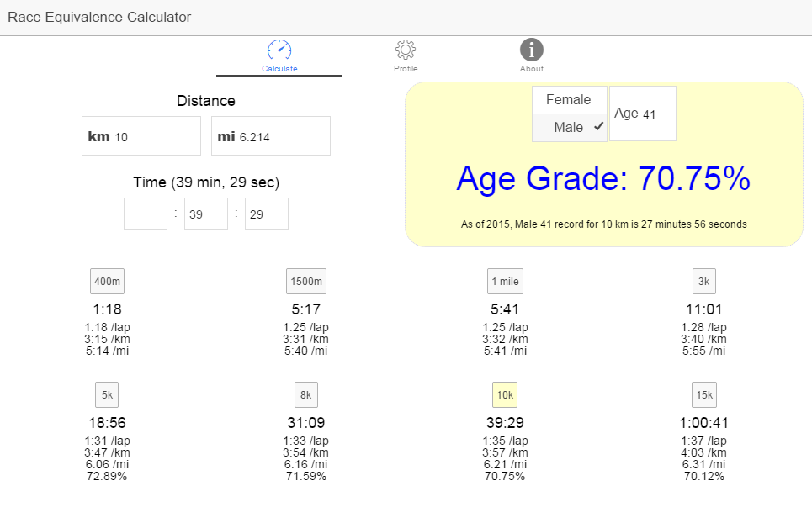The height and width of the screenshot is (507, 812).
Task: Click the mi distance input field
Action: [x=271, y=136]
